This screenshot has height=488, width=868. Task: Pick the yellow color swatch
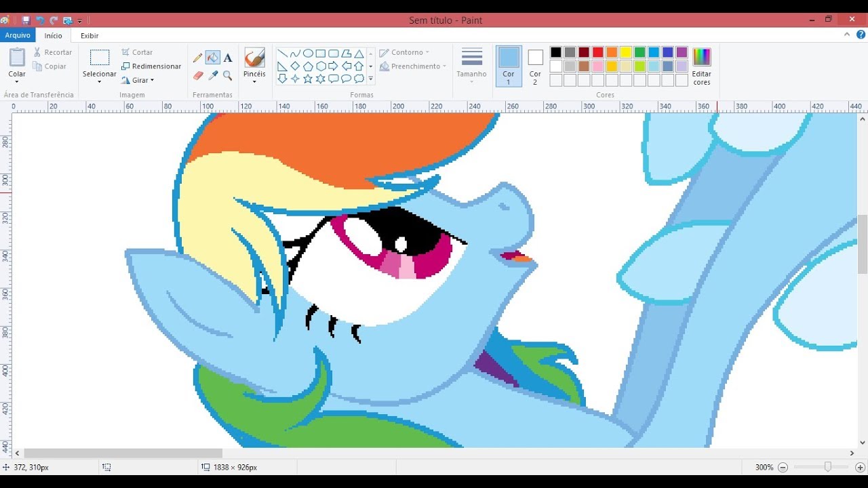click(x=626, y=52)
